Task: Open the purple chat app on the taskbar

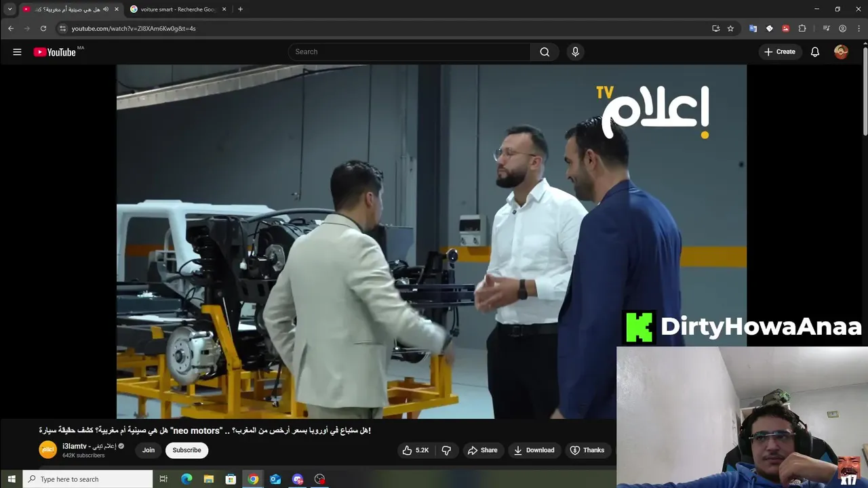Action: point(298,479)
